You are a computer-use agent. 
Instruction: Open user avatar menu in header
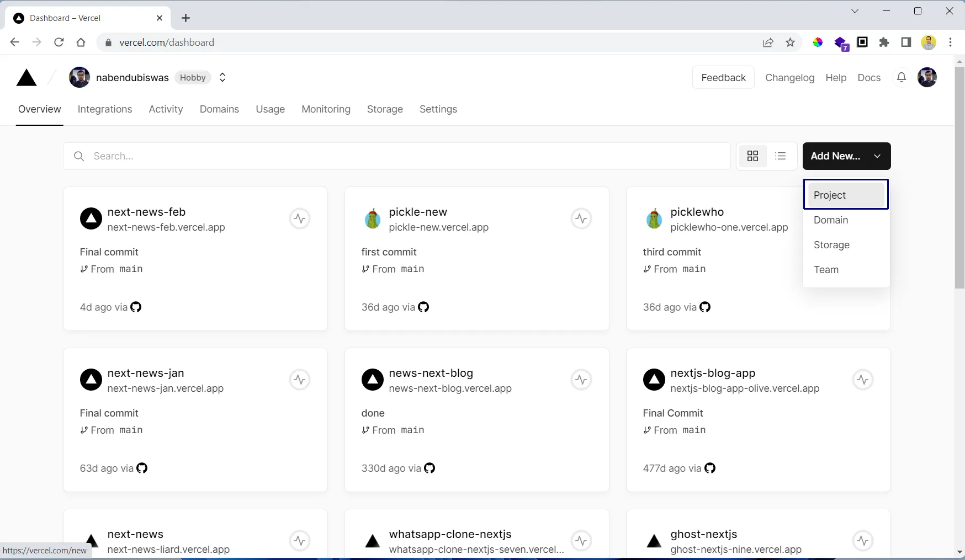click(927, 78)
